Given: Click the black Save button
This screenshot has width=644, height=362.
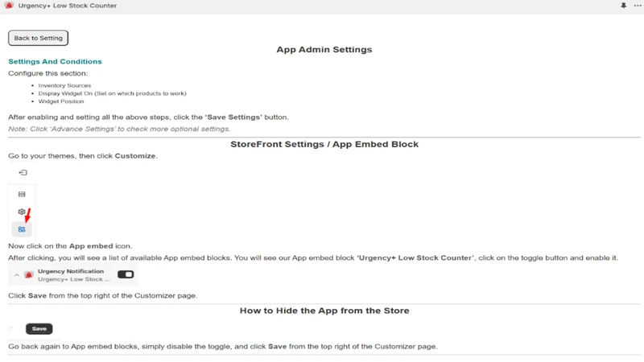Looking at the screenshot, I should tap(39, 329).
